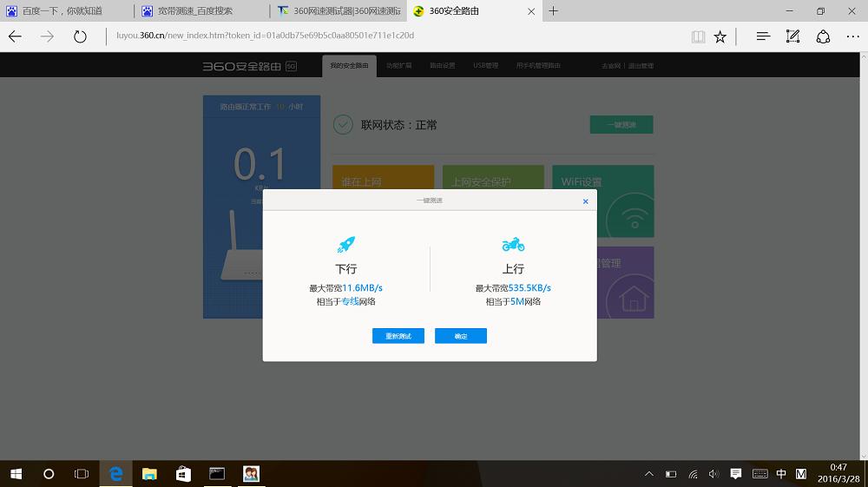The height and width of the screenshot is (487, 868).
Task: Switch to the 360网速测试器 browser tab
Action: click(339, 11)
